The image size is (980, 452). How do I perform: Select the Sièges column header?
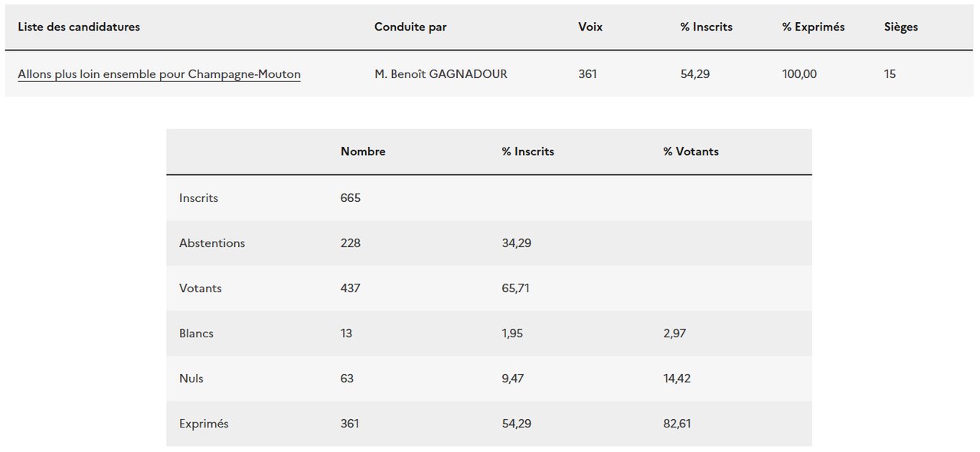[x=900, y=27]
